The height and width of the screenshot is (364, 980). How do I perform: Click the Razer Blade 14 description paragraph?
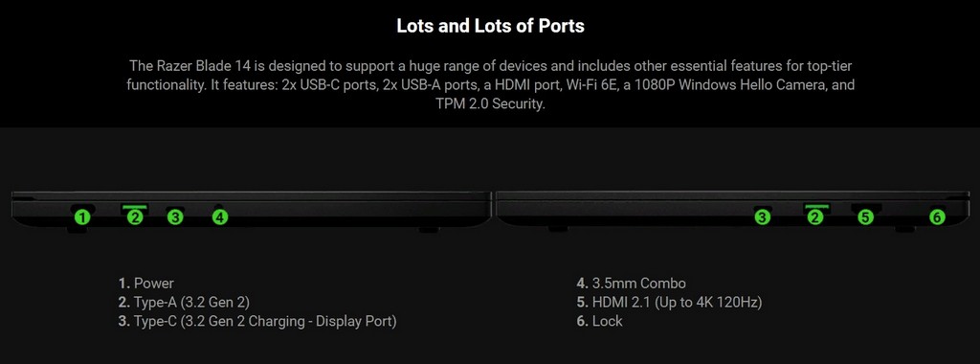coord(490,84)
